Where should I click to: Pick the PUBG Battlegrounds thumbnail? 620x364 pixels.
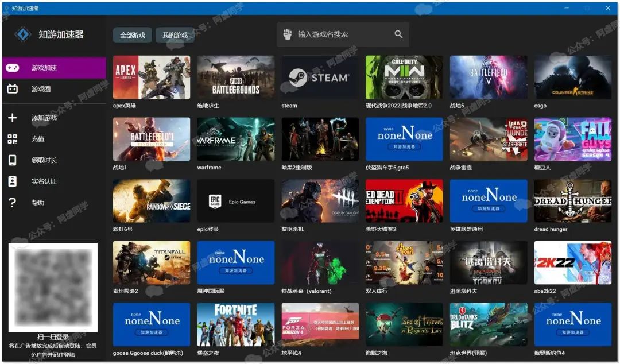click(236, 77)
